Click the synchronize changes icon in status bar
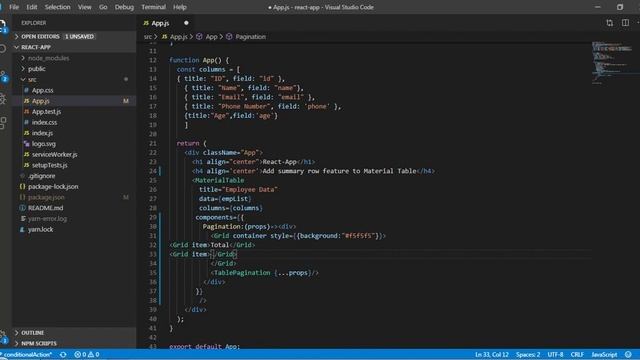This screenshot has height=360, width=640. click(63, 354)
